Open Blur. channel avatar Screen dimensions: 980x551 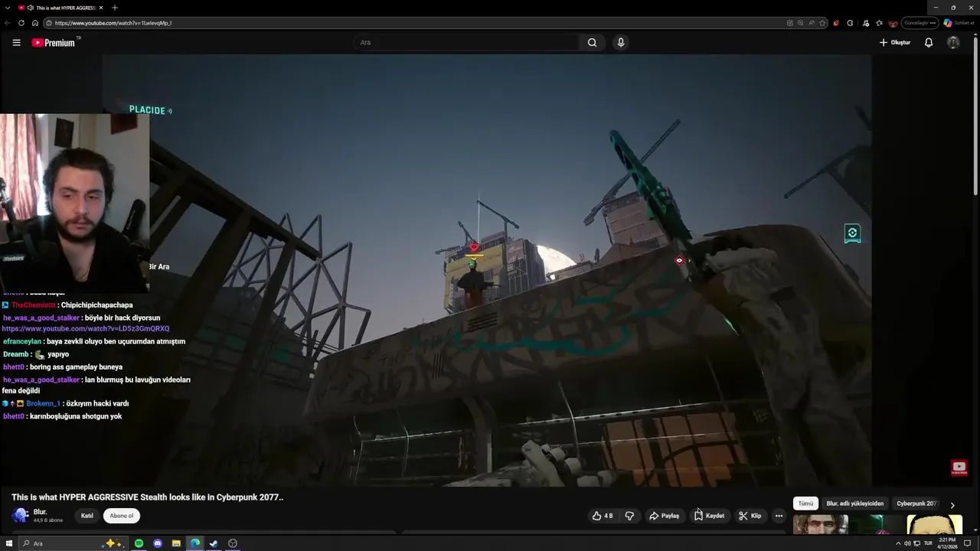coord(21,516)
